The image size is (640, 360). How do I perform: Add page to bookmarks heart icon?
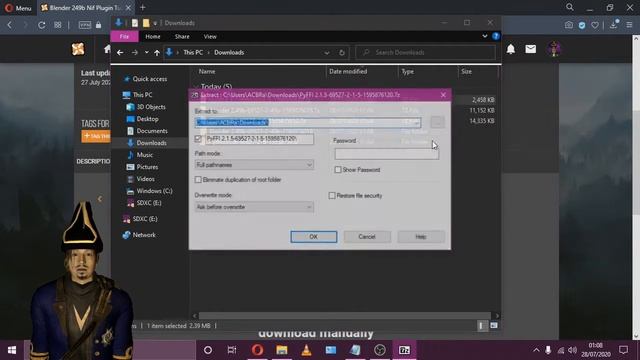[595, 25]
